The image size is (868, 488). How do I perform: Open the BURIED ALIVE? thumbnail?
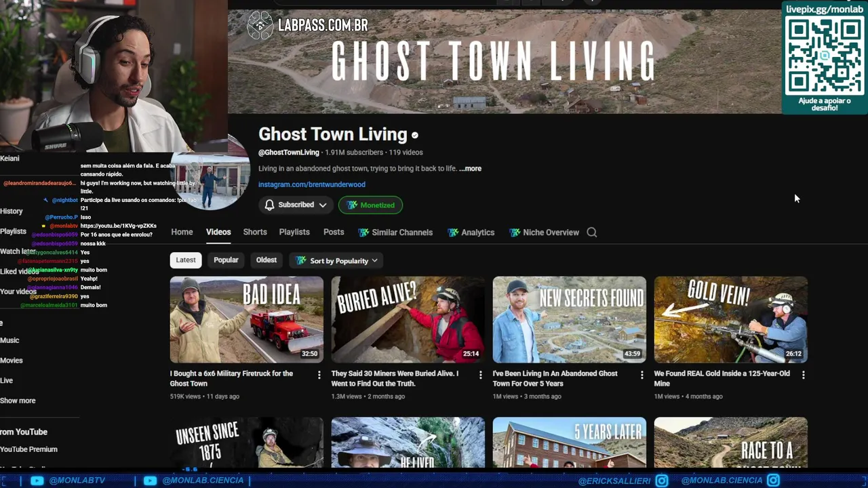pos(408,319)
